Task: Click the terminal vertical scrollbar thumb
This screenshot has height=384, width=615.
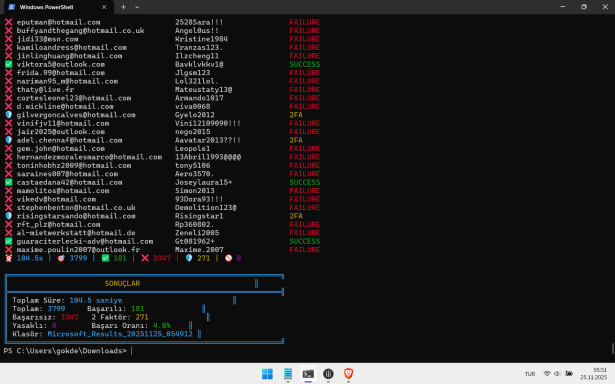Action: [612, 348]
